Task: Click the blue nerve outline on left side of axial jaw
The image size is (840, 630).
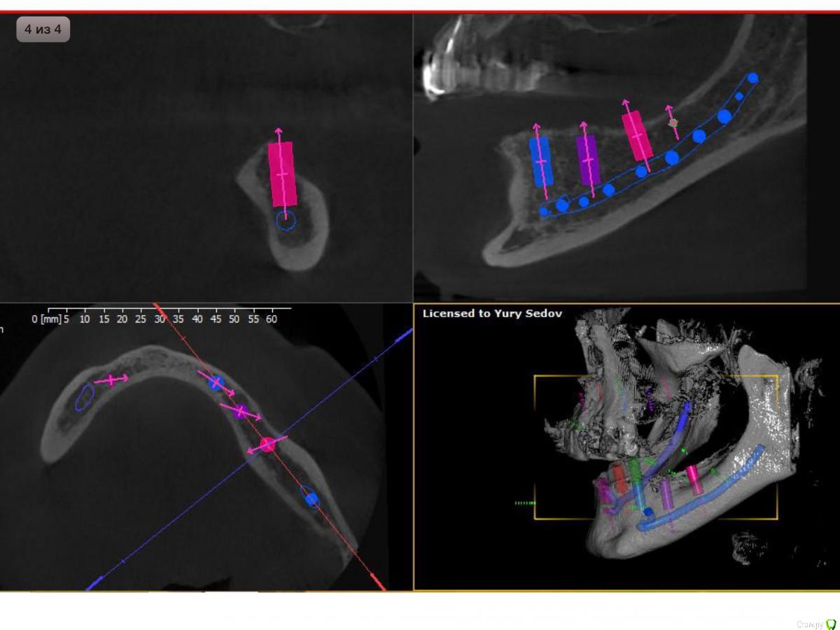Action: point(85,397)
